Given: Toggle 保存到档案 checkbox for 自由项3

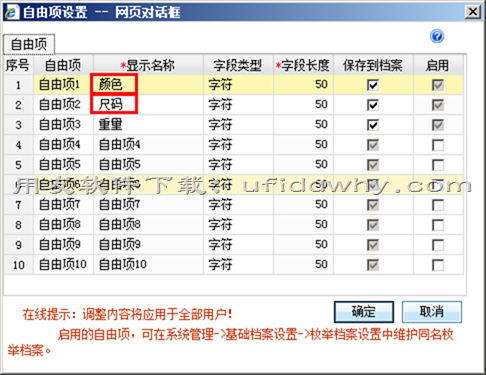Looking at the screenshot, I should pyautogui.click(x=373, y=125).
